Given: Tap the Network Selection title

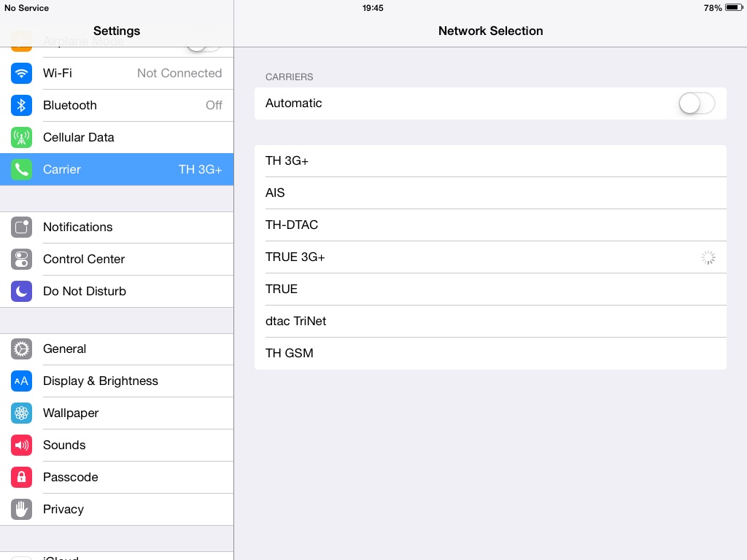Looking at the screenshot, I should tap(491, 31).
